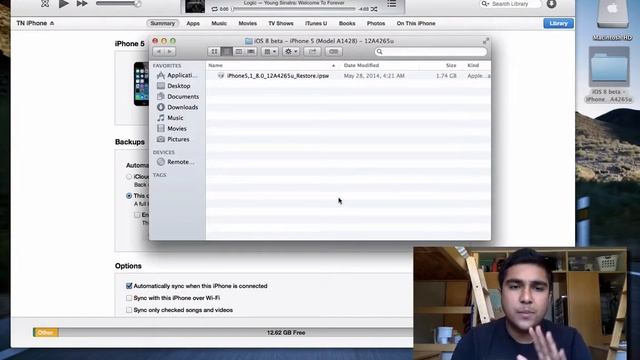This screenshot has width=640, height=360.
Task: Open the Photos tab
Action: point(376,23)
